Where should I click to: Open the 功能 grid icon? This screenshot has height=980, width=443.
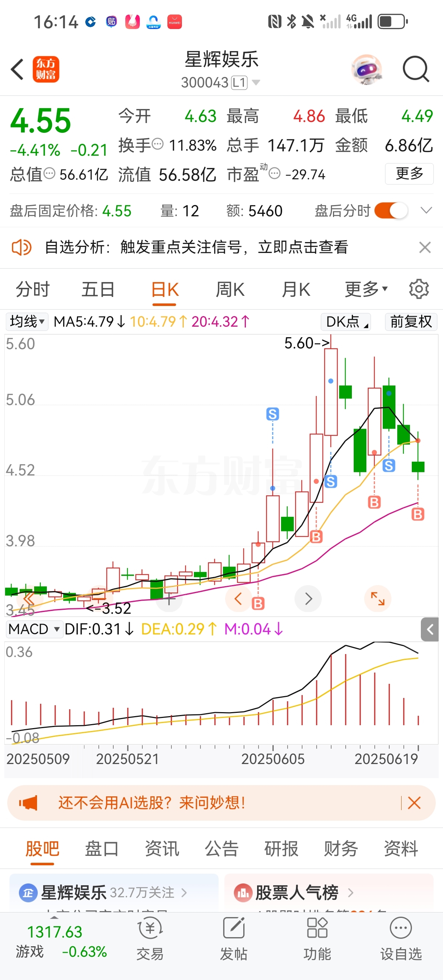(x=317, y=928)
